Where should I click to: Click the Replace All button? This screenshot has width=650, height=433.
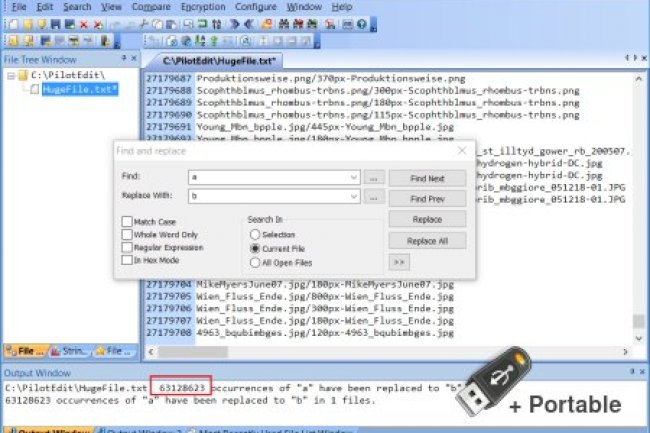point(427,241)
